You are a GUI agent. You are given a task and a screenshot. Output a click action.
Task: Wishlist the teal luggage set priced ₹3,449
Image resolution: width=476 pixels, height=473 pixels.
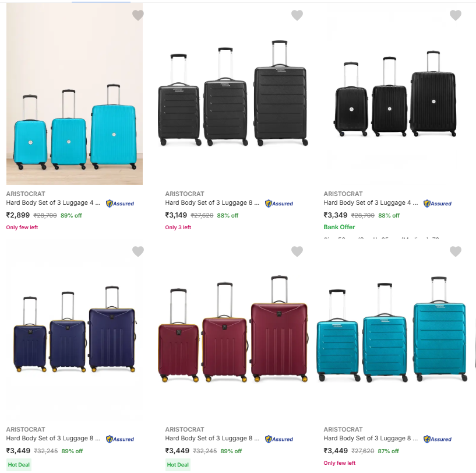tap(456, 251)
